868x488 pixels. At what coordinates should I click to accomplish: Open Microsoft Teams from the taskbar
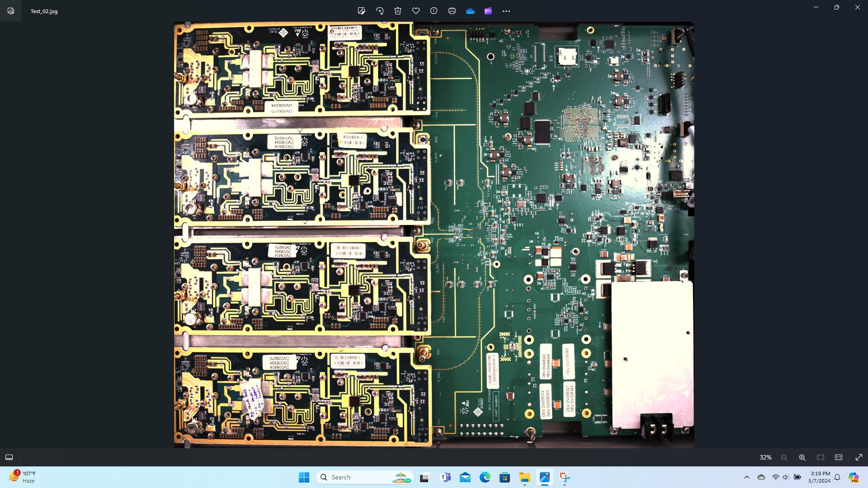(x=446, y=477)
